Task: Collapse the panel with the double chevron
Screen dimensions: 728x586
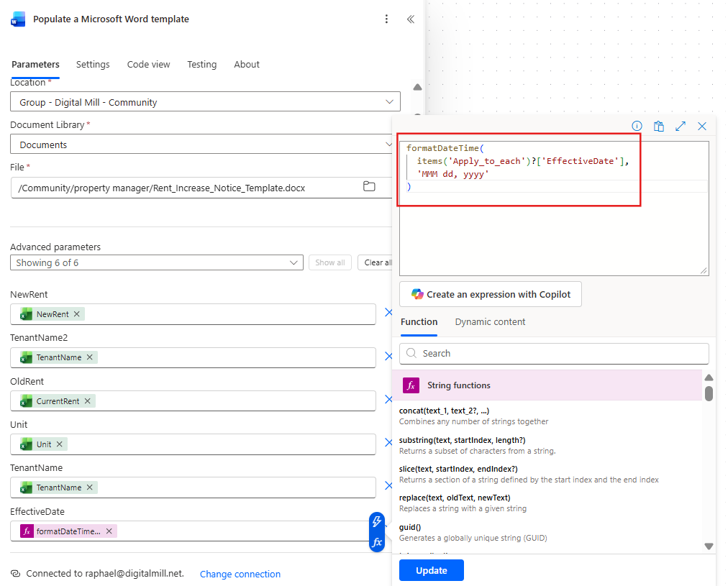Action: click(x=411, y=19)
